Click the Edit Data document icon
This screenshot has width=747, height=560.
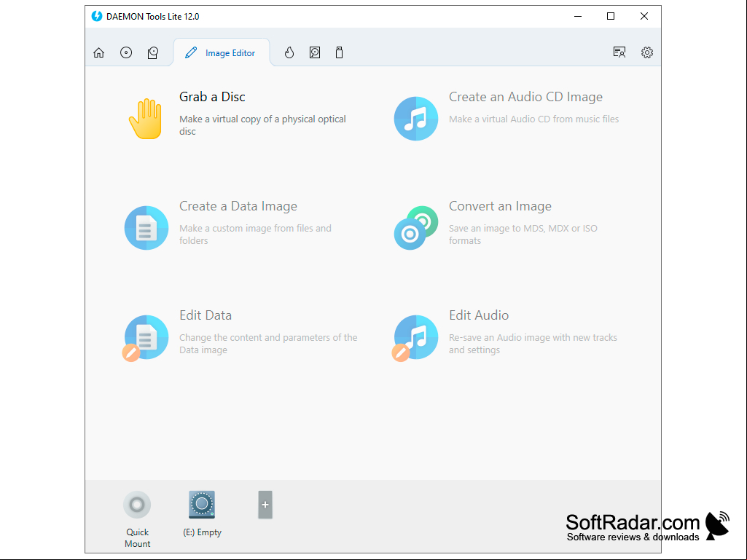click(x=146, y=337)
